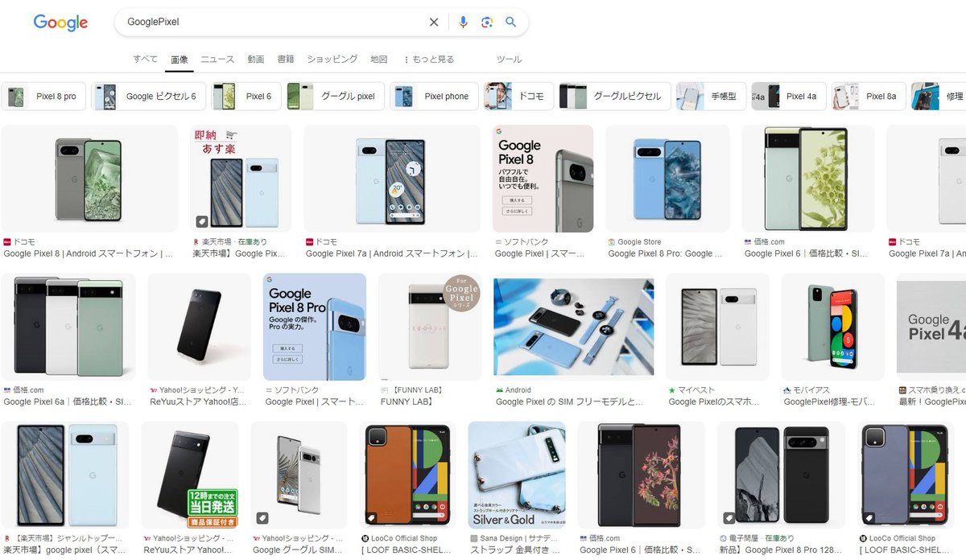Open the white Pixel 7 Pro SIM image
Image resolution: width=966 pixels, height=560 pixels.
(299, 475)
